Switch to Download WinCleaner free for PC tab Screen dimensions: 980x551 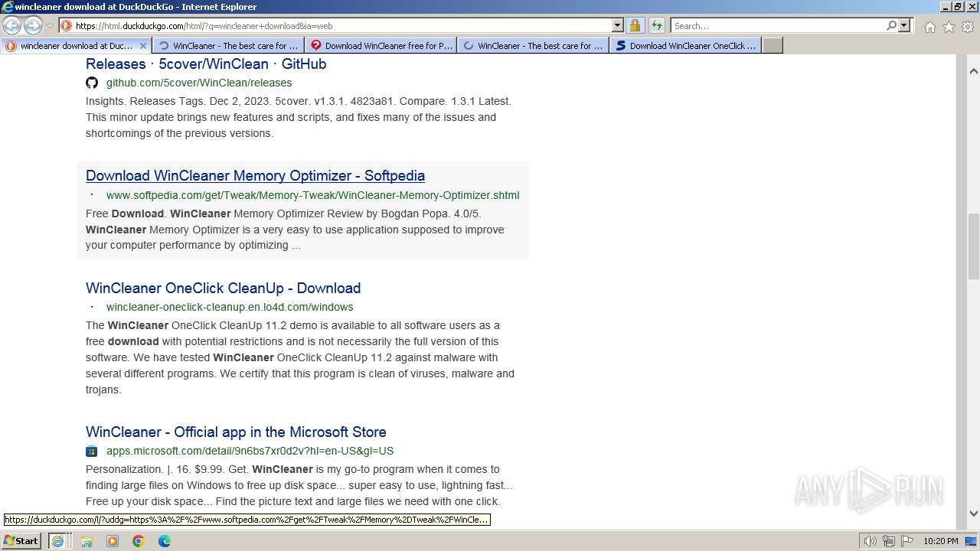tap(381, 46)
